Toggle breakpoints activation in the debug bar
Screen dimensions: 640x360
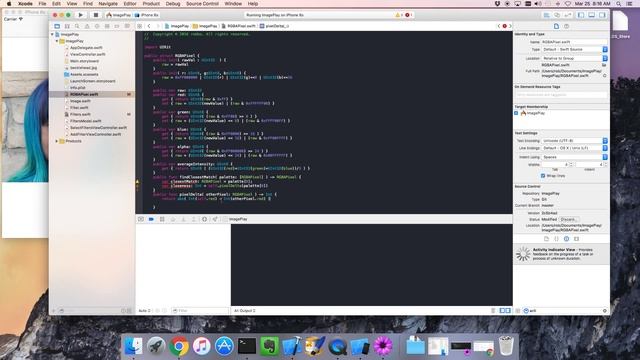tap(151, 219)
